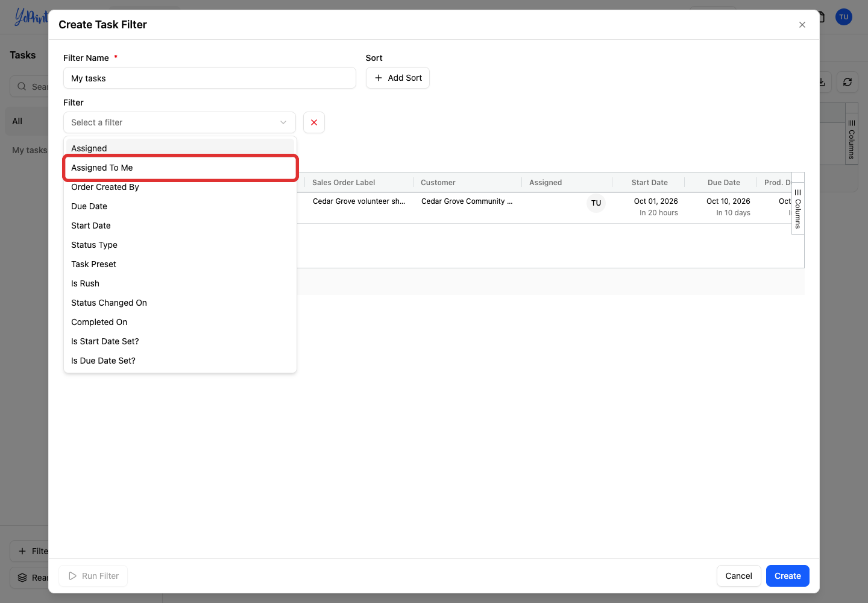Select Assigned To Me from the filter list
The image size is (868, 603).
180,168
